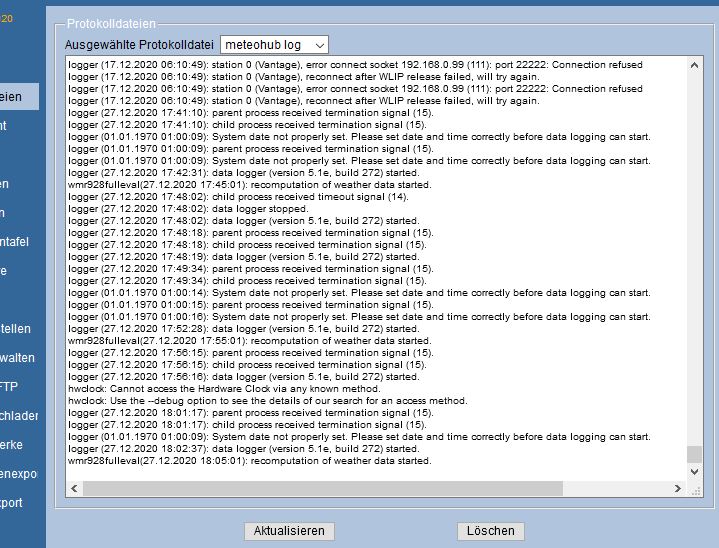
Task: Select the highlighted sidebar item ending in 'eien'
Action: (x=18, y=96)
